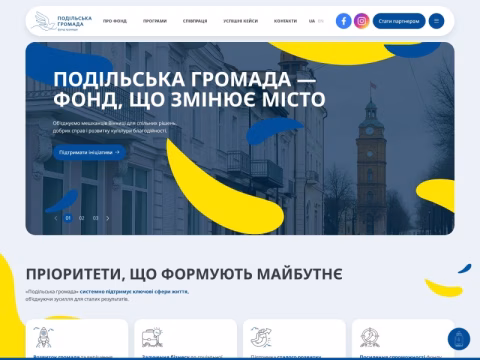This screenshot has width=480, height=360.
Task: Click the floating round donation jar button
Action: point(459,339)
